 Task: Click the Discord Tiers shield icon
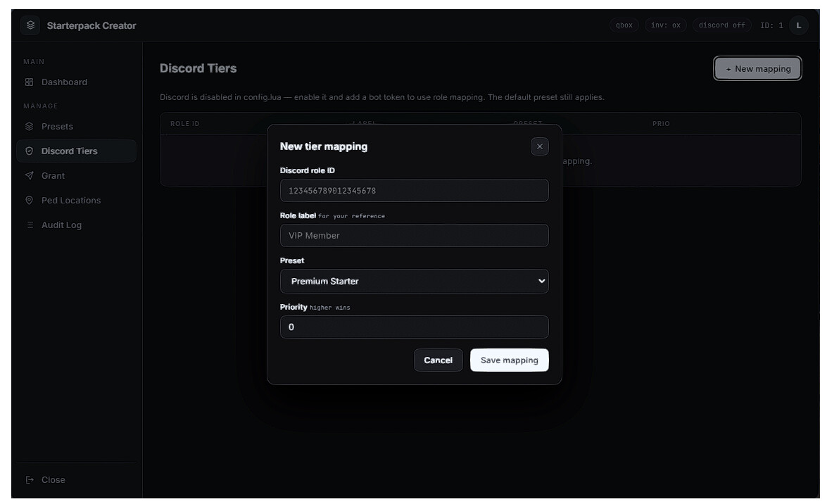pos(30,151)
